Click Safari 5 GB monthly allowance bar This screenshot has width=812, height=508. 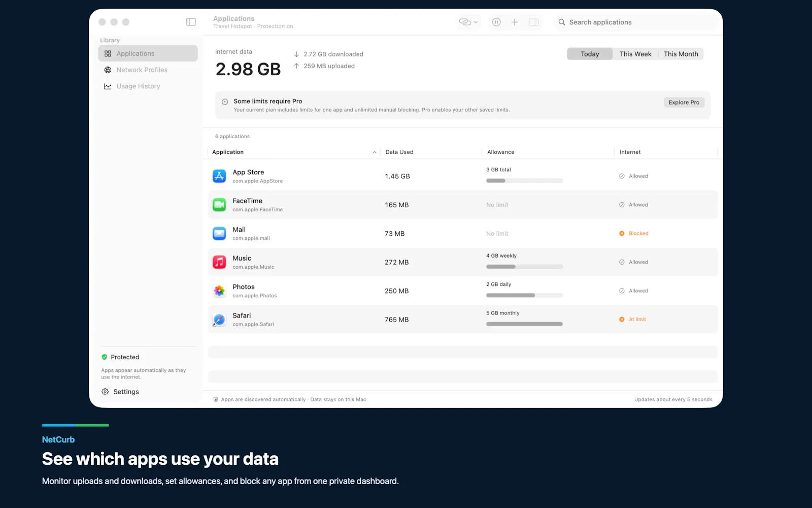point(524,324)
